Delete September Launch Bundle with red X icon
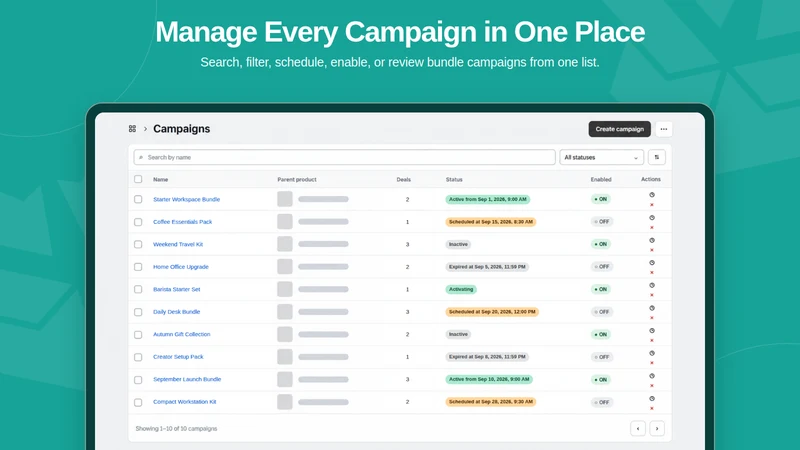The image size is (800, 450). click(x=652, y=386)
